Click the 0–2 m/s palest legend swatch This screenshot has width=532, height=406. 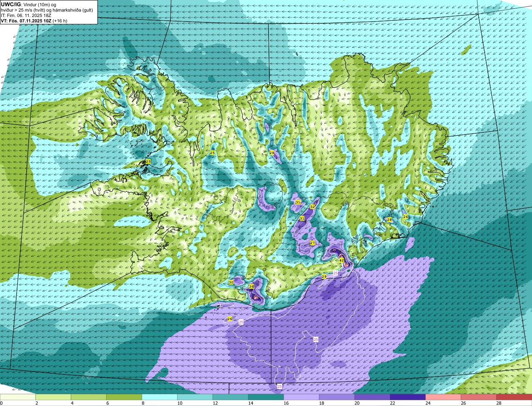click(18, 397)
